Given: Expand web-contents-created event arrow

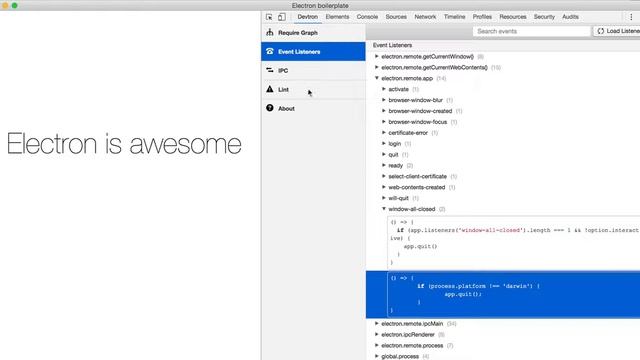Looking at the screenshot, I should pyautogui.click(x=384, y=187).
